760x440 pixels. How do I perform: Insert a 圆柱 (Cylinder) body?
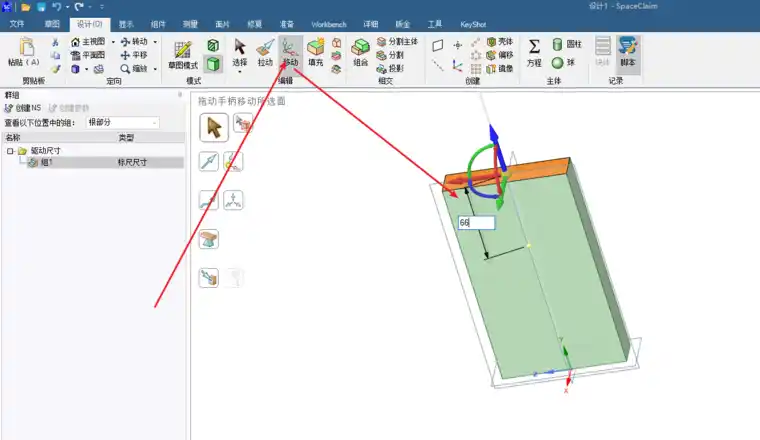point(567,45)
